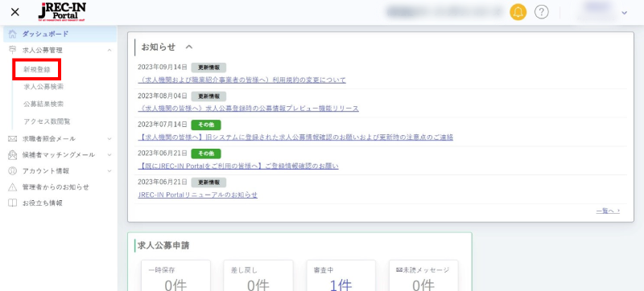Select 公募結果検索 in the sidebar
The image size is (644, 291).
click(43, 105)
